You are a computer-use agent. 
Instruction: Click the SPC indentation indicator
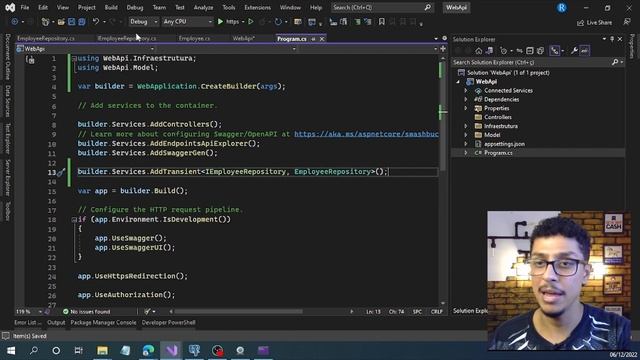(x=417, y=311)
